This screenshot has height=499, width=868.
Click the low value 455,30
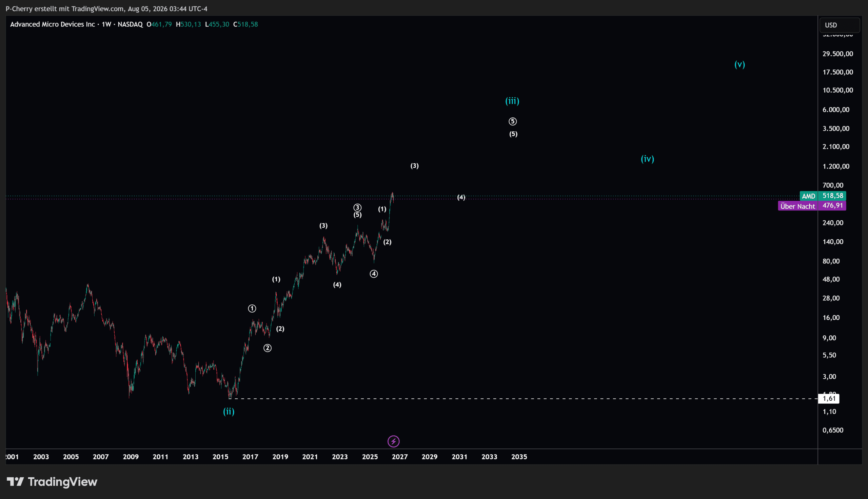tap(219, 24)
